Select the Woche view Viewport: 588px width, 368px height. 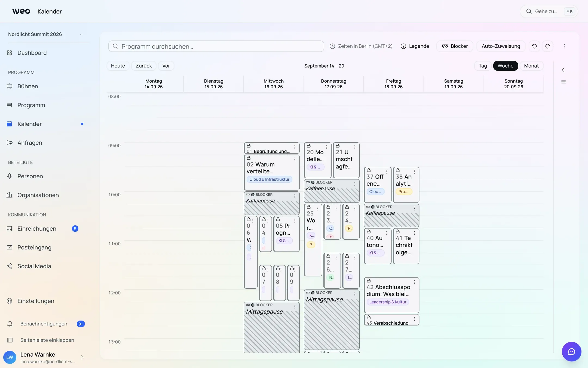click(x=506, y=66)
